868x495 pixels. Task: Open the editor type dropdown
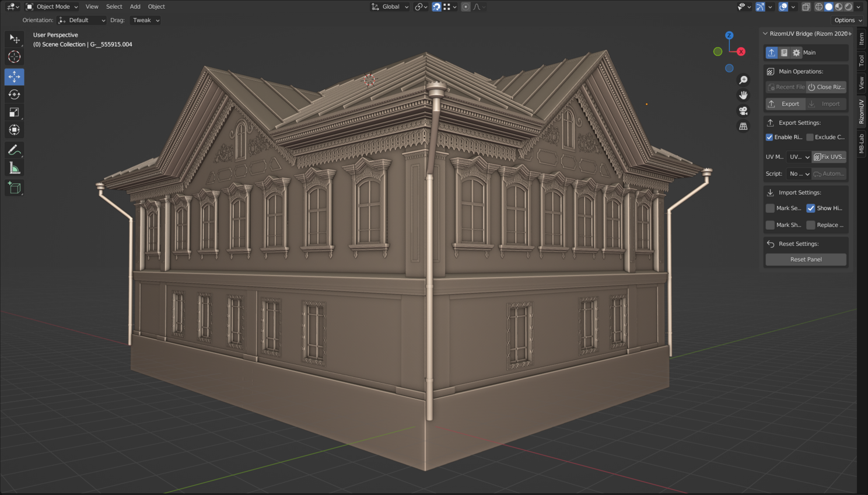(x=13, y=7)
